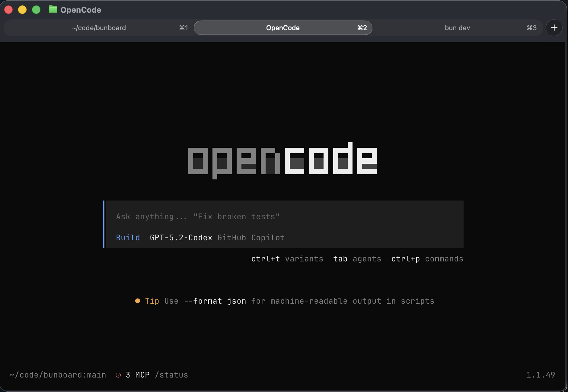Viewport: 568px width, 392px height.
Task: Maximize window with green button
Action: [36, 10]
